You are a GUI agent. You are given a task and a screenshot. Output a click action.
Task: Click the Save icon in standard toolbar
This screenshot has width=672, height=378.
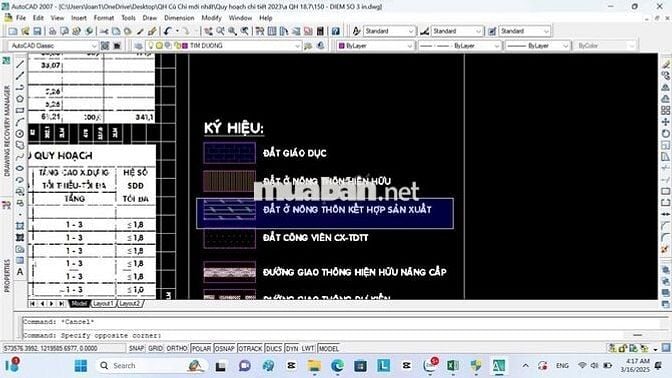(37, 31)
